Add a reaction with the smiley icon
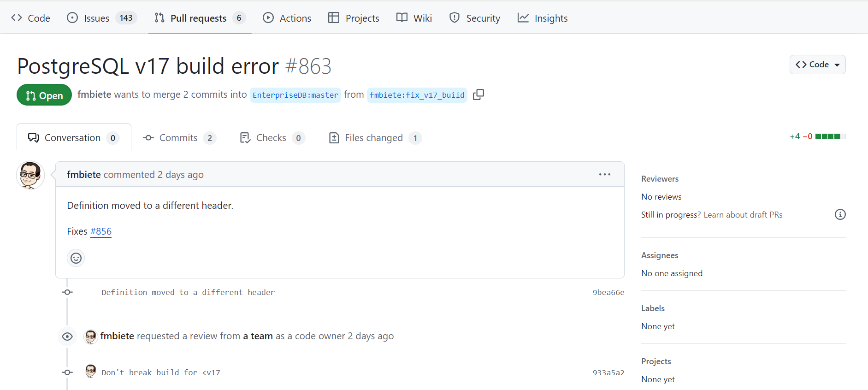Image resolution: width=868 pixels, height=390 pixels. click(x=76, y=258)
